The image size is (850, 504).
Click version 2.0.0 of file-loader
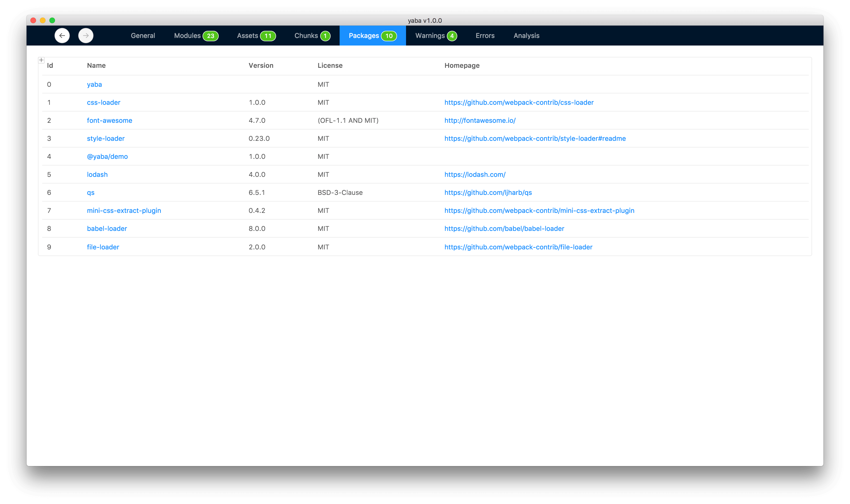pos(257,247)
